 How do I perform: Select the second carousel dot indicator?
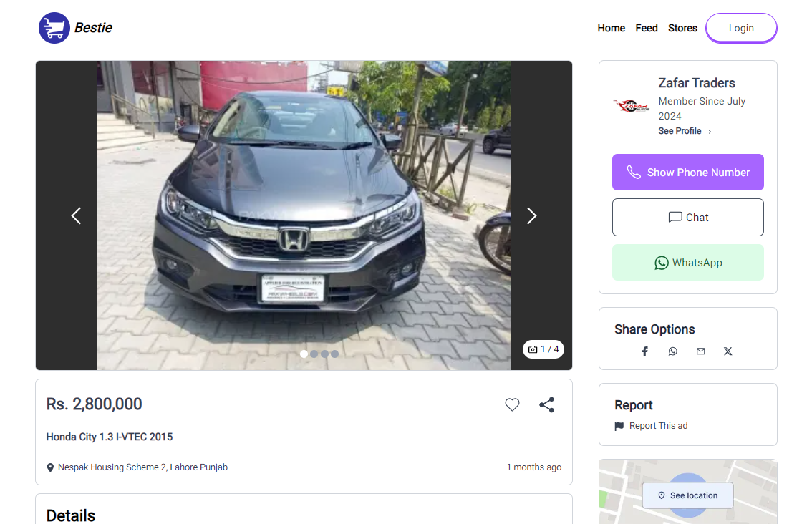pyautogui.click(x=314, y=354)
